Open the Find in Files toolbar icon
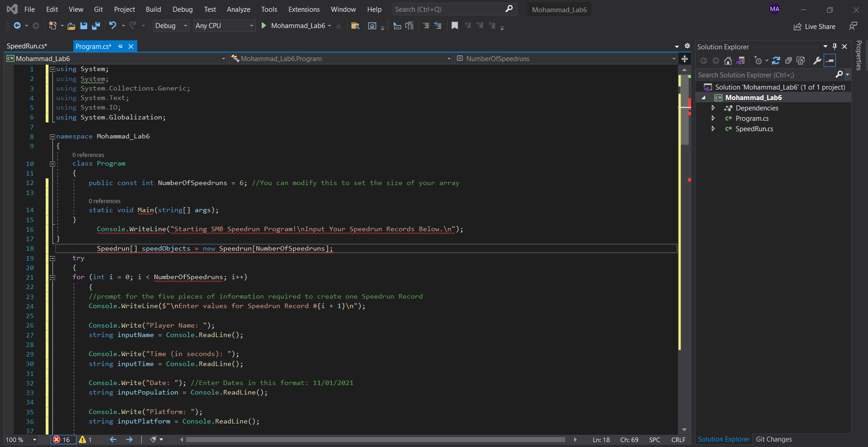This screenshot has height=447, width=868. pos(355,26)
